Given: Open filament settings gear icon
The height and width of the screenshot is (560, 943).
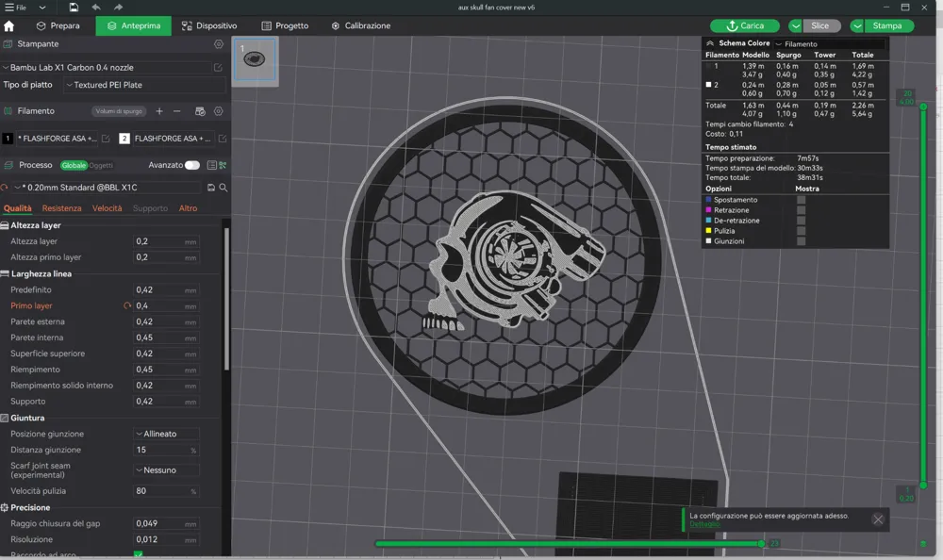Looking at the screenshot, I should (x=219, y=111).
